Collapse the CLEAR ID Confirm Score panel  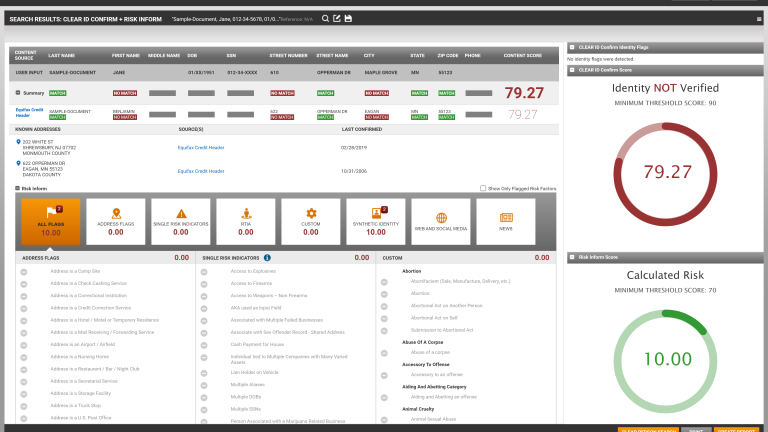[x=573, y=71]
